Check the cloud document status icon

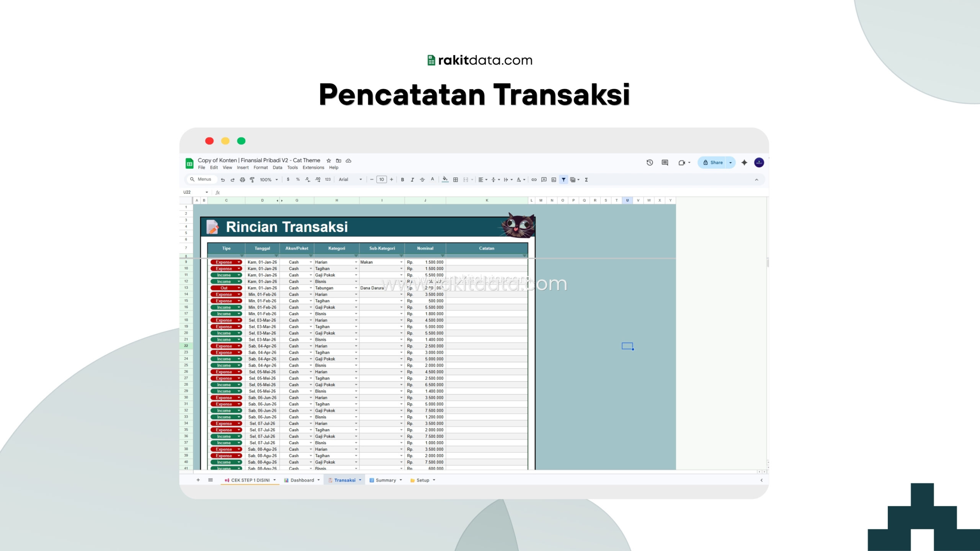(x=348, y=161)
